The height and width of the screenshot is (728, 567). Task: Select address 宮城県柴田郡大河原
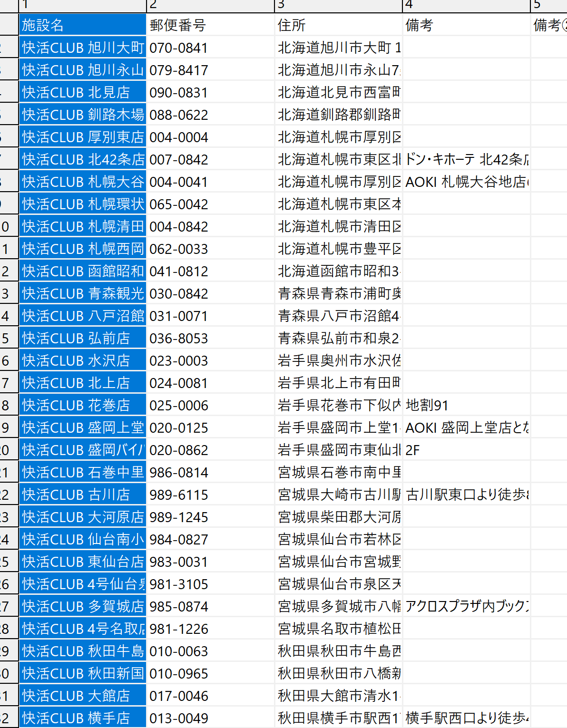click(x=338, y=516)
